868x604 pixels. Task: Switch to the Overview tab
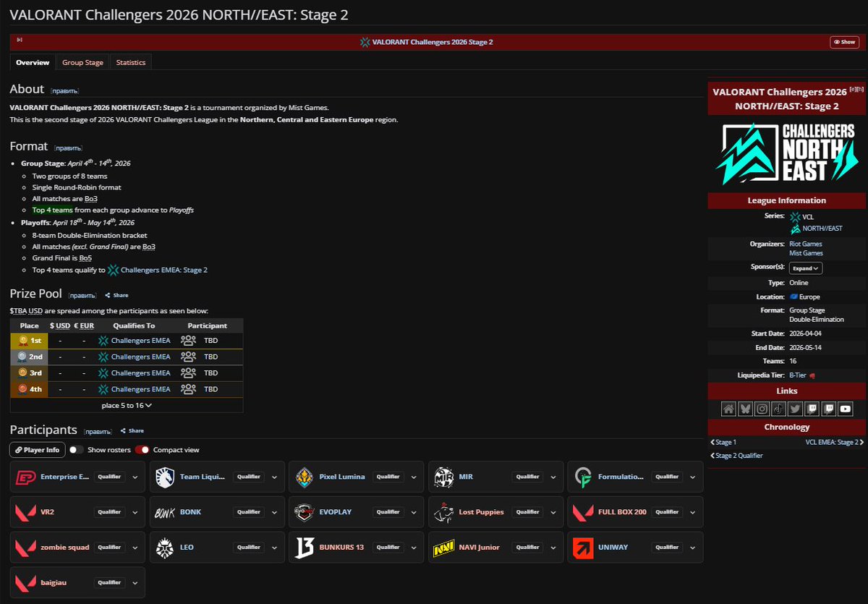[x=33, y=62]
